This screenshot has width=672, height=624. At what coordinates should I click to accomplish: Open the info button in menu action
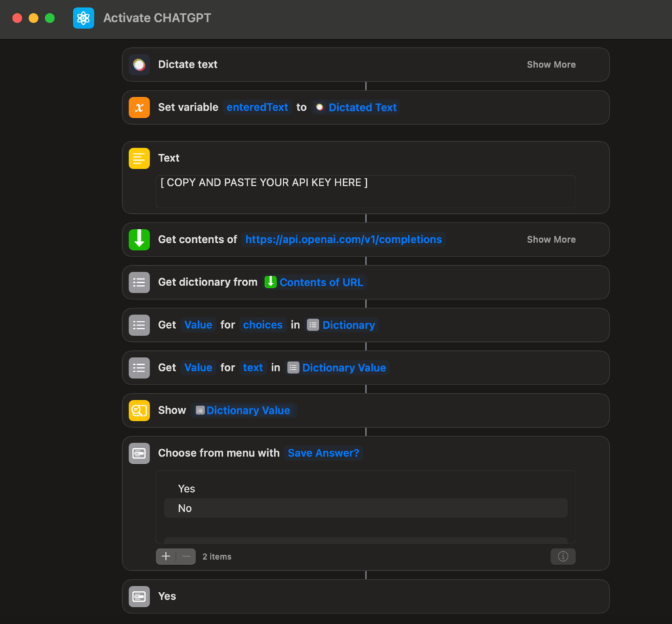tap(562, 556)
